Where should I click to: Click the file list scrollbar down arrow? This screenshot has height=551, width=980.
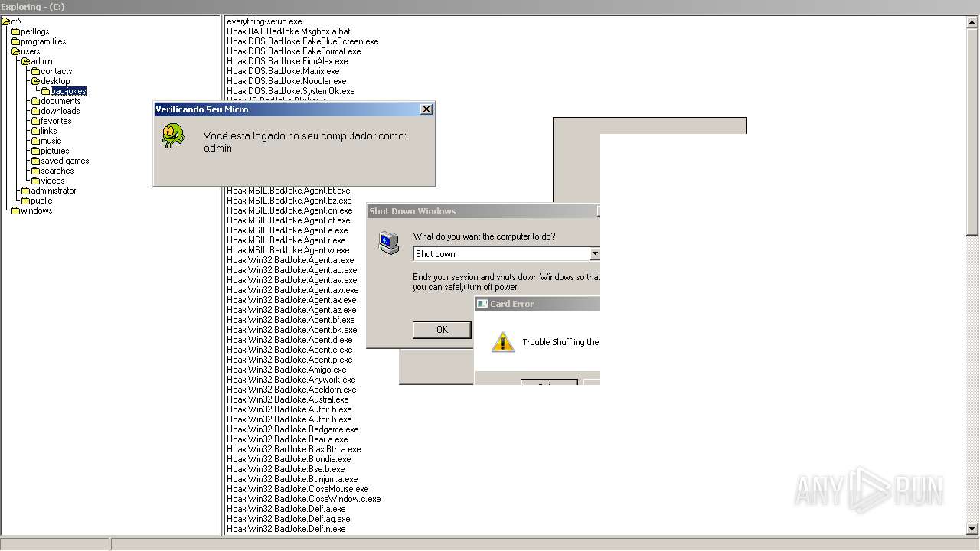tap(972, 528)
